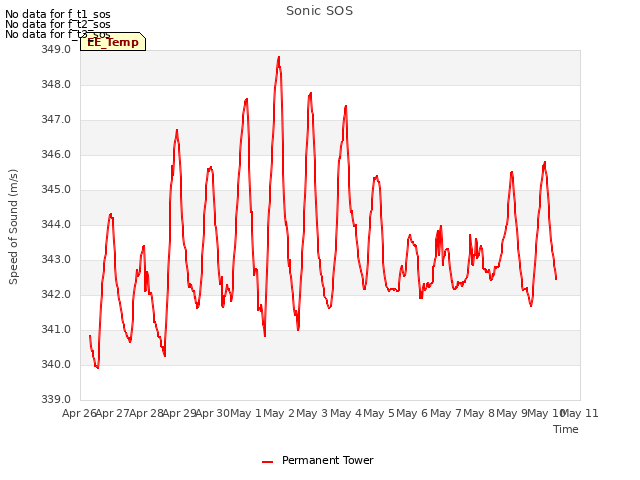Viewport: 640px width, 480px height.
Task: Click the 349.0 y-axis tick label
Action: (56, 50)
